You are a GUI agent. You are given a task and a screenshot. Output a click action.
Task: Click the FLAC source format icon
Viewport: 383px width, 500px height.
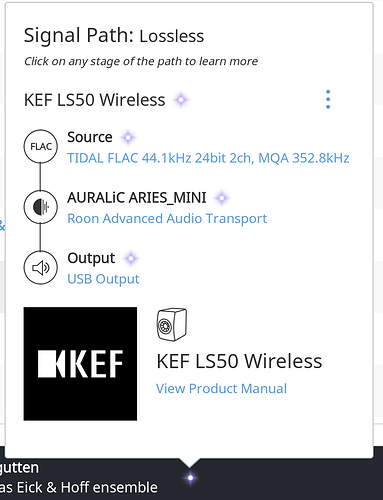(x=41, y=146)
